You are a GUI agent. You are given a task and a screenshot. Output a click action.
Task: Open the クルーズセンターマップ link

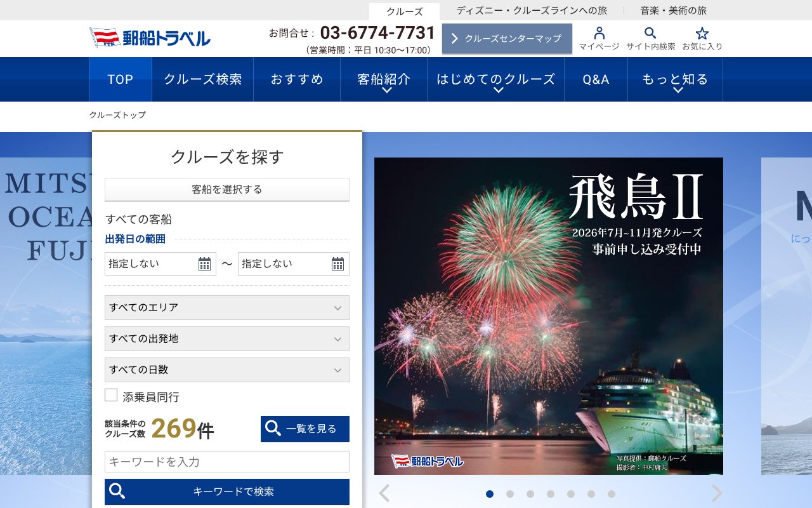tap(506, 38)
